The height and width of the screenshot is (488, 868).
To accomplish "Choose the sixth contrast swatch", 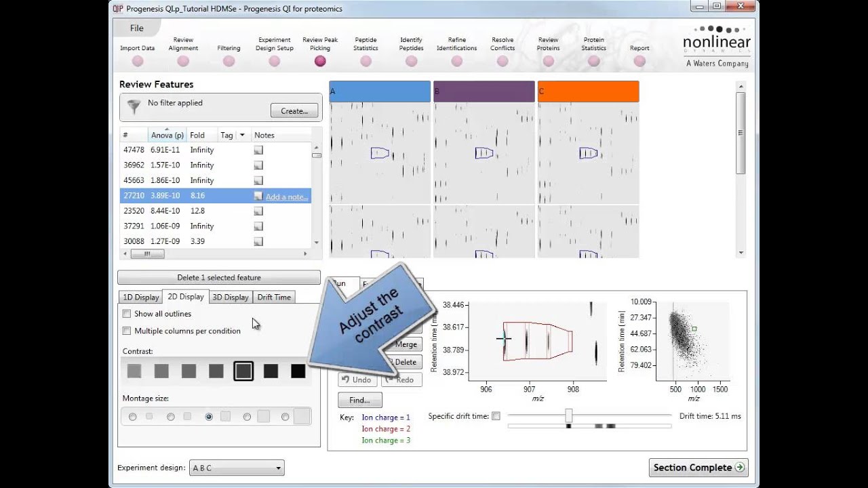I will [x=271, y=371].
